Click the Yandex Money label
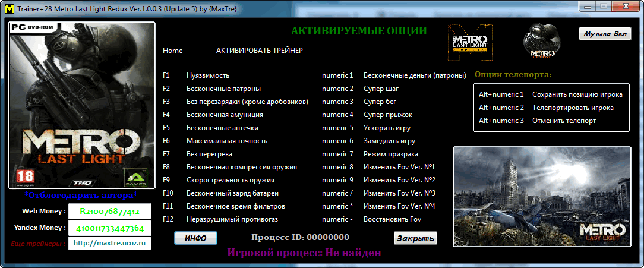Image resolution: width=644 pixels, height=268 pixels. coord(40,228)
